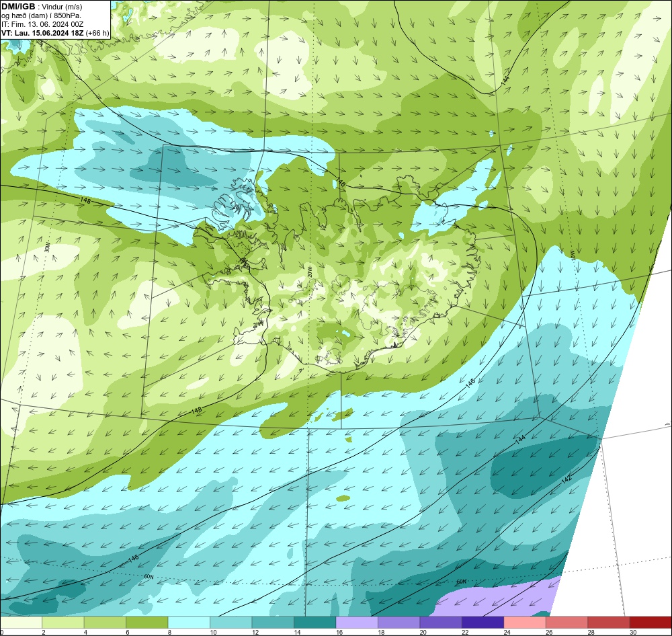672x636 pixels.
Task: Click the '10W' longitude label
Action: pos(572,255)
